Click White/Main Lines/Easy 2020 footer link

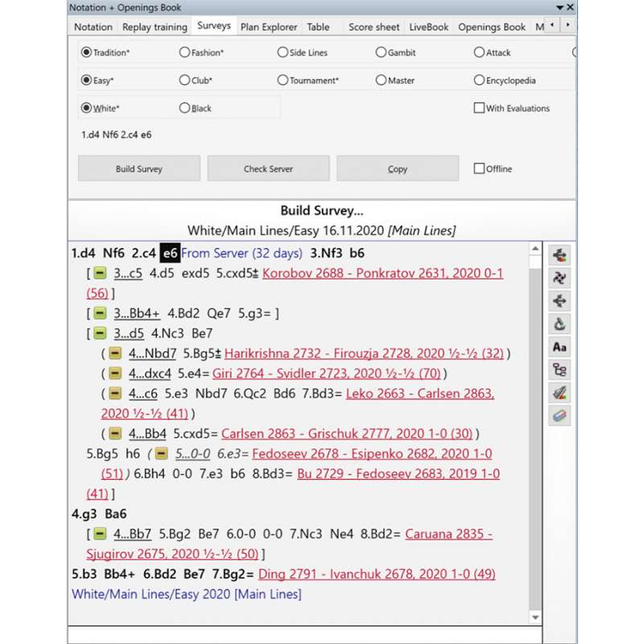click(x=187, y=594)
